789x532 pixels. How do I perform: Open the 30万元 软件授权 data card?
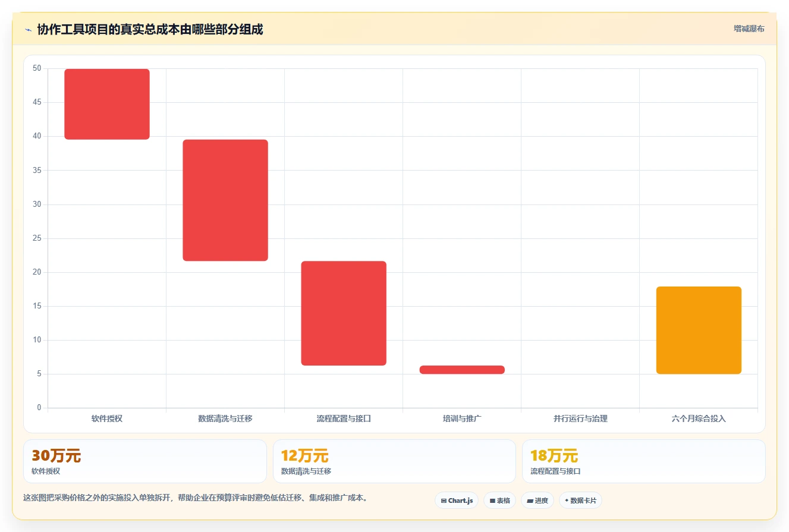pos(145,461)
